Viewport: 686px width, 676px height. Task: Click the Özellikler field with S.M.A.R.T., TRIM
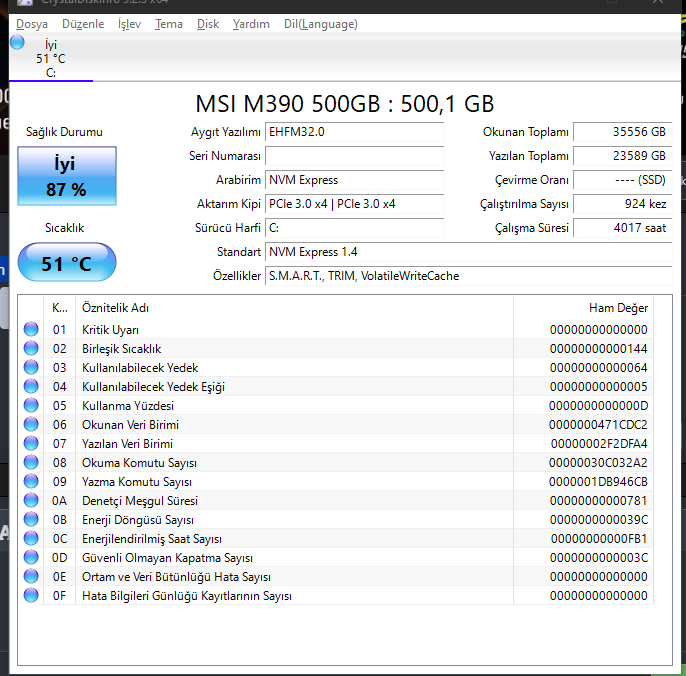(x=469, y=276)
